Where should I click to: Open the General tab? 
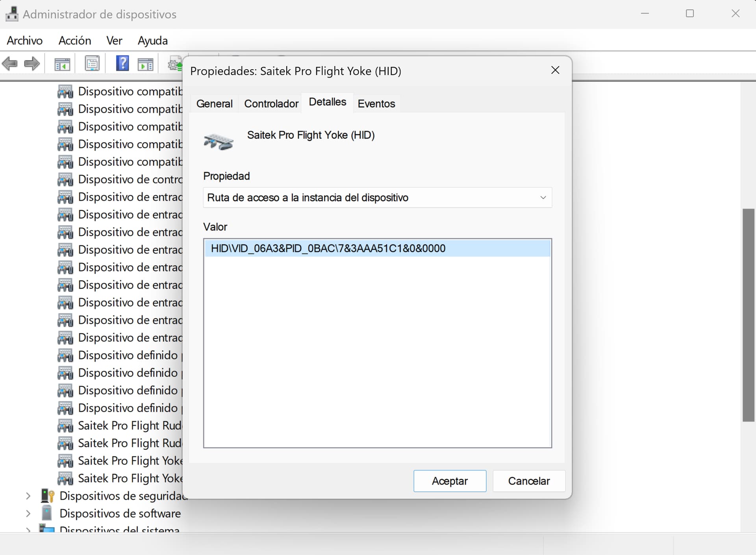(214, 104)
